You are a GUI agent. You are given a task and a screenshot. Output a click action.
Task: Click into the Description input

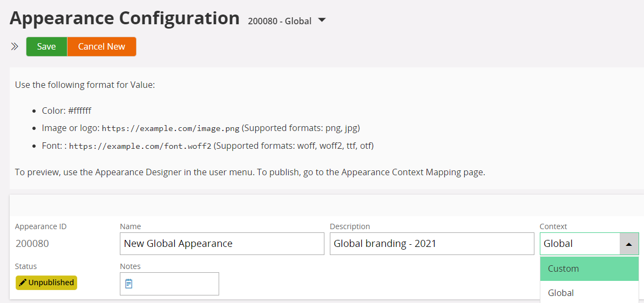click(432, 244)
